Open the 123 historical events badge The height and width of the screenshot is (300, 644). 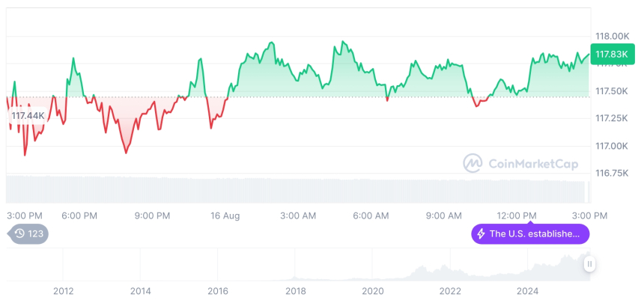coord(29,234)
